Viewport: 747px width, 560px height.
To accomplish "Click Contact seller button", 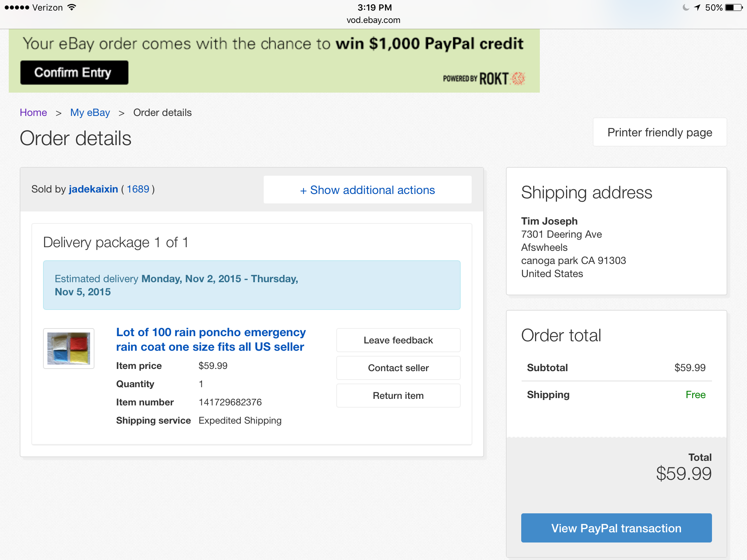I will coord(398,368).
